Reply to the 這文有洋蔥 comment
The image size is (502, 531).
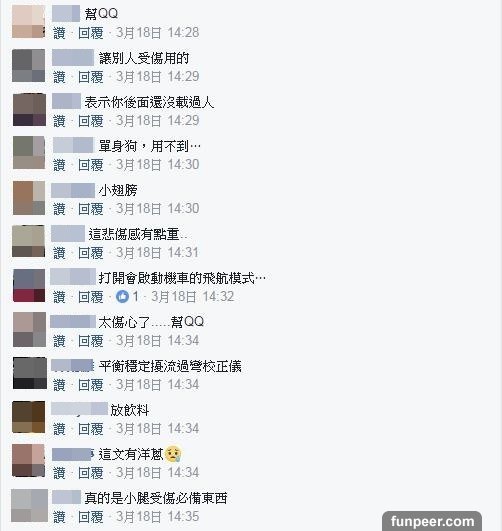(x=90, y=473)
